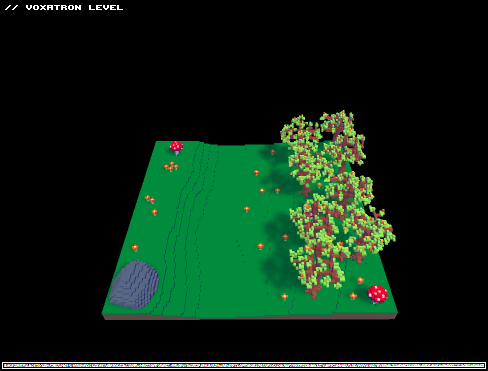Click the cluster of orange flowers below the back mushroom
488x371 pixels.
click(x=171, y=166)
